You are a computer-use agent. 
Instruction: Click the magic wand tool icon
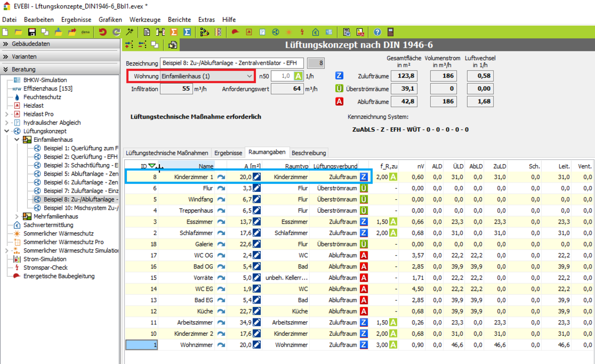pos(130,32)
